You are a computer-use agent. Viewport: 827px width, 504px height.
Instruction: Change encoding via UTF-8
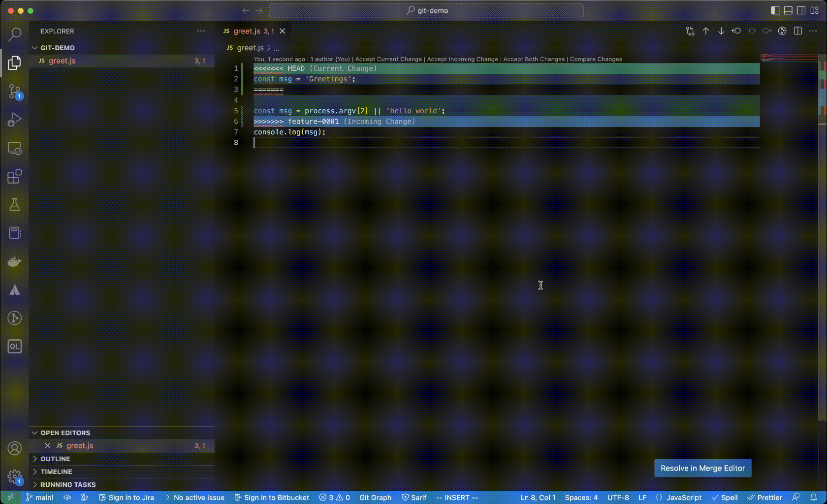[618, 498]
